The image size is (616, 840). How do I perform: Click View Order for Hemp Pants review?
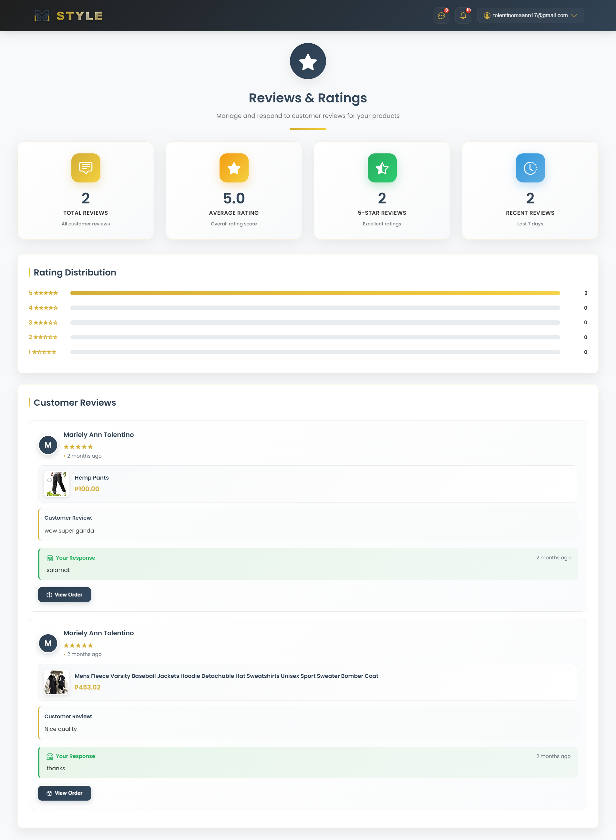(x=65, y=595)
